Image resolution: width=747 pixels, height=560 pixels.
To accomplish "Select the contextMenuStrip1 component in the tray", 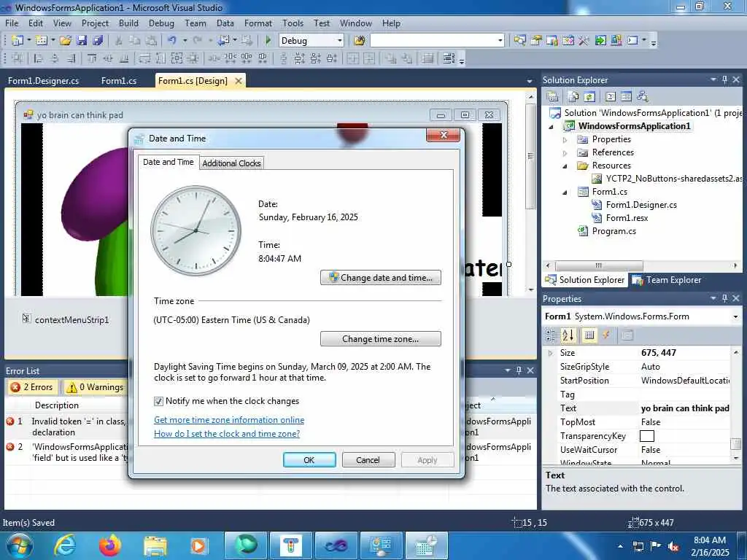I will pos(66,319).
